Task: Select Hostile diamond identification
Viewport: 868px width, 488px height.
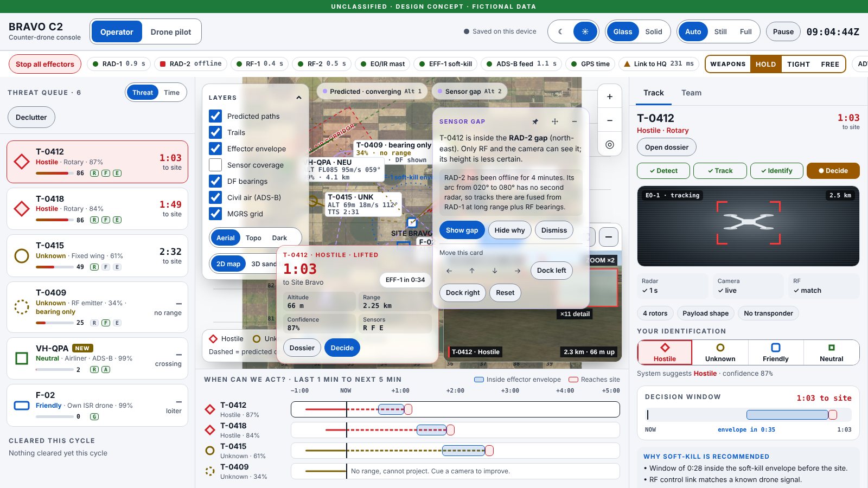Action: (x=665, y=352)
